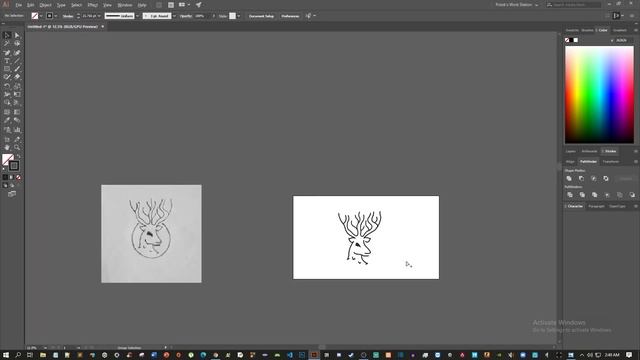This screenshot has width=640, height=360.
Task: Open the File menu
Action: pos(19,5)
